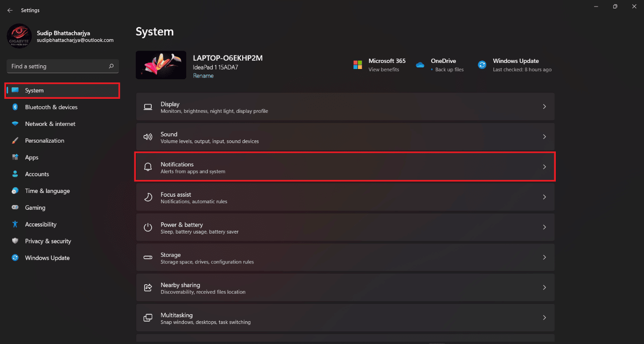This screenshot has width=644, height=344.
Task: Expand the Focus assist chevron arrow
Action: [x=544, y=197]
